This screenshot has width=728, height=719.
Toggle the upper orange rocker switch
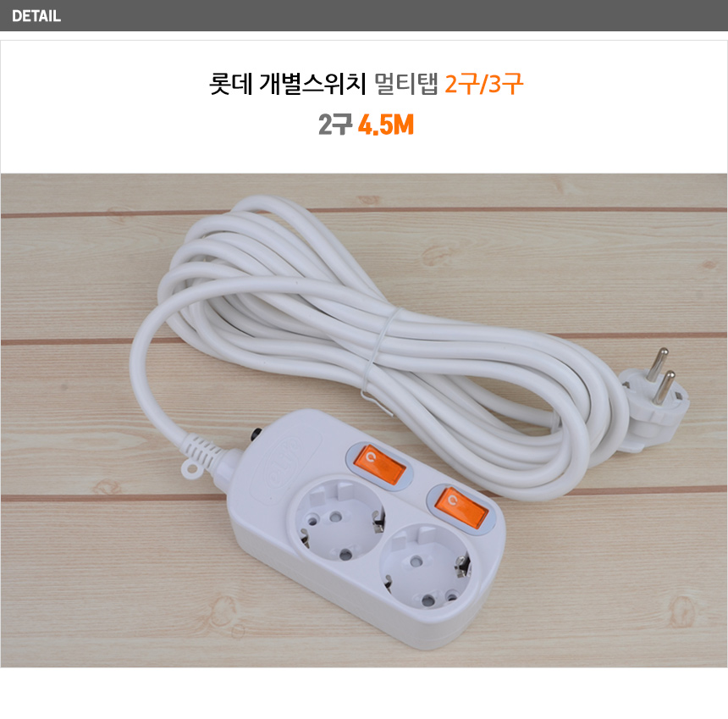coord(379,466)
